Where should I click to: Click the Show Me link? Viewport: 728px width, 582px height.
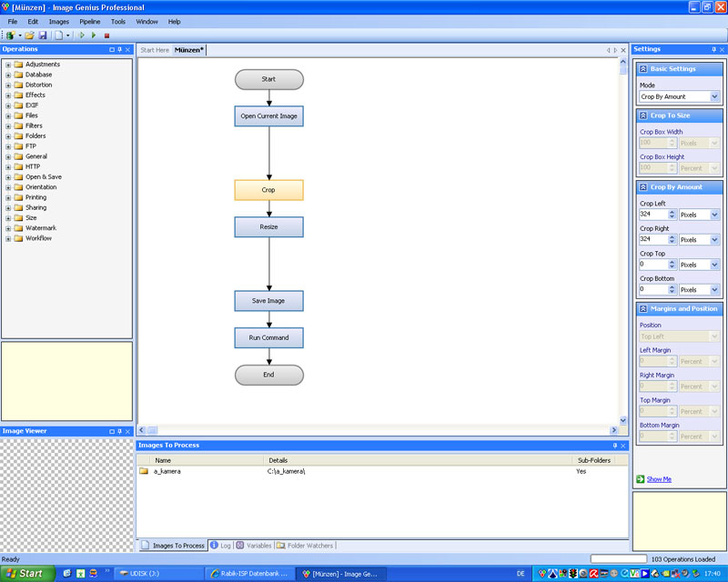(x=659, y=479)
